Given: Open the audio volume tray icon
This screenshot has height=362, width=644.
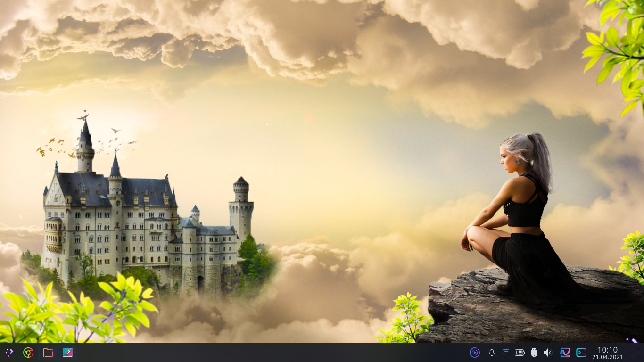Looking at the screenshot, I should [x=548, y=353].
